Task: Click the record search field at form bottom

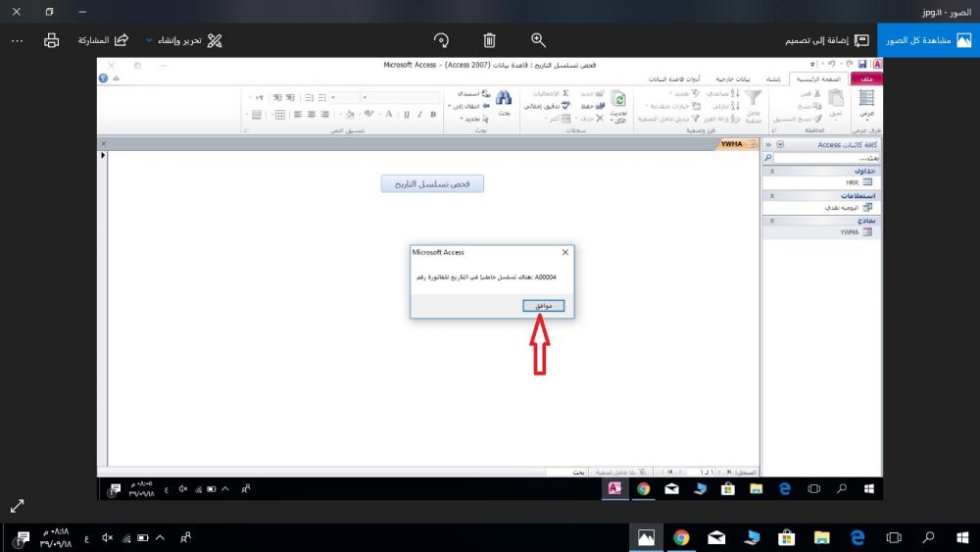Action: pos(566,472)
